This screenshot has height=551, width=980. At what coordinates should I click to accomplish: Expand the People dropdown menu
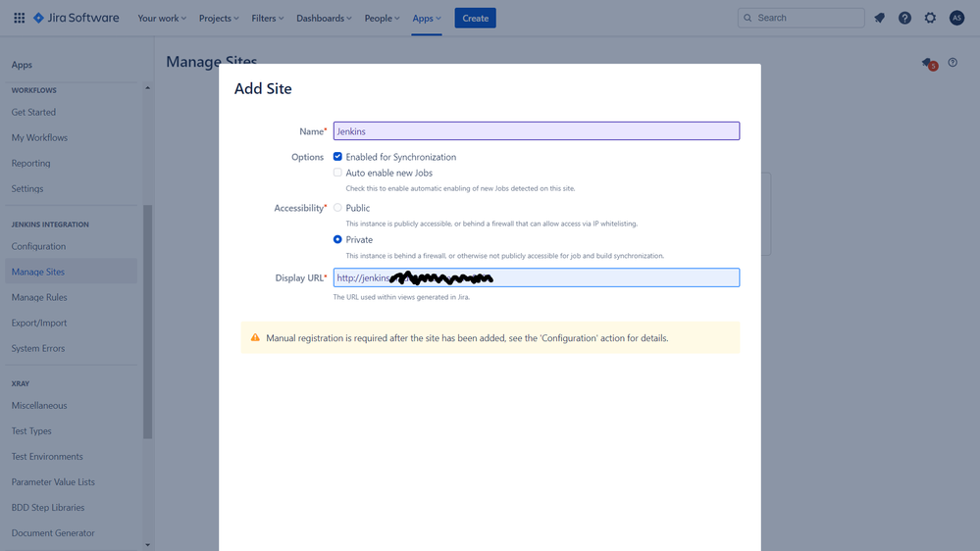pos(382,18)
